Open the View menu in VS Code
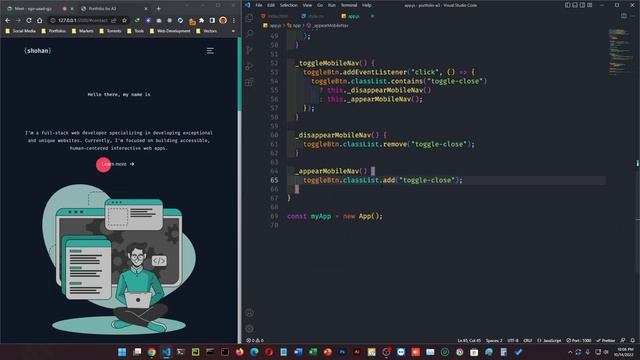Image resolution: width=640 pixels, height=360 pixels. tap(307, 5)
